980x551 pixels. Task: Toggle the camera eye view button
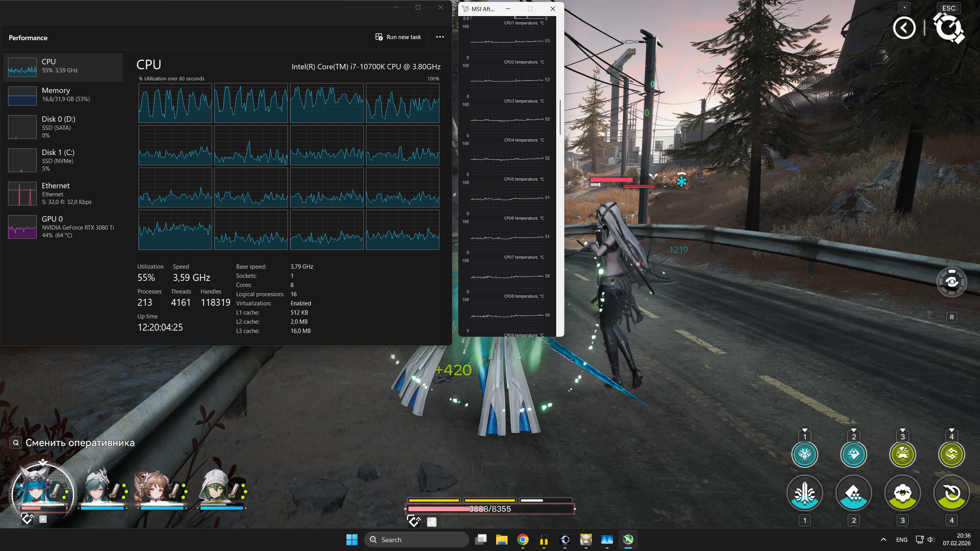click(951, 282)
